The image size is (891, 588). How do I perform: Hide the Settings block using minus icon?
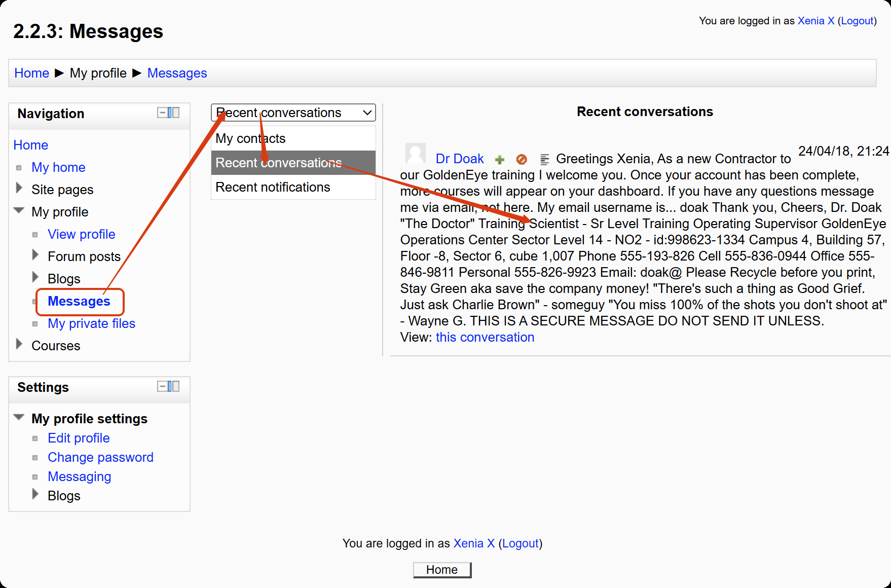click(162, 386)
